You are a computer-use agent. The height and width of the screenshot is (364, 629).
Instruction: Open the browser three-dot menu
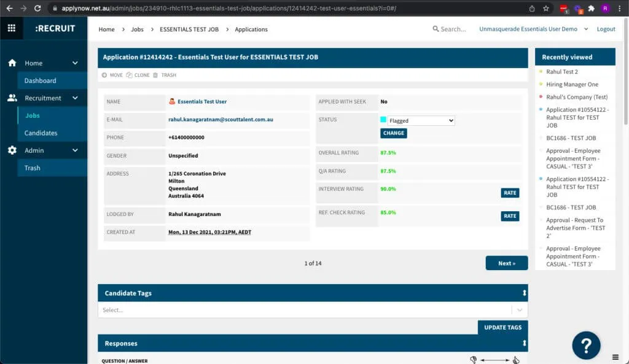click(x=619, y=8)
